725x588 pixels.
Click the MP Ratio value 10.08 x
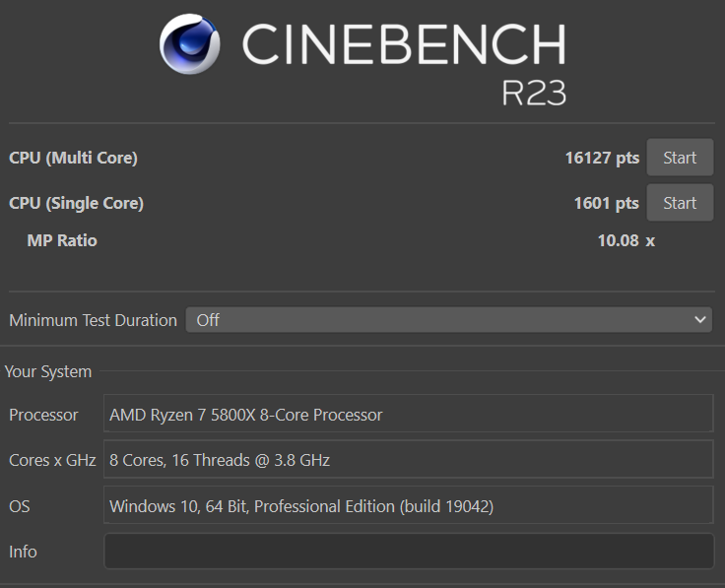(x=626, y=241)
